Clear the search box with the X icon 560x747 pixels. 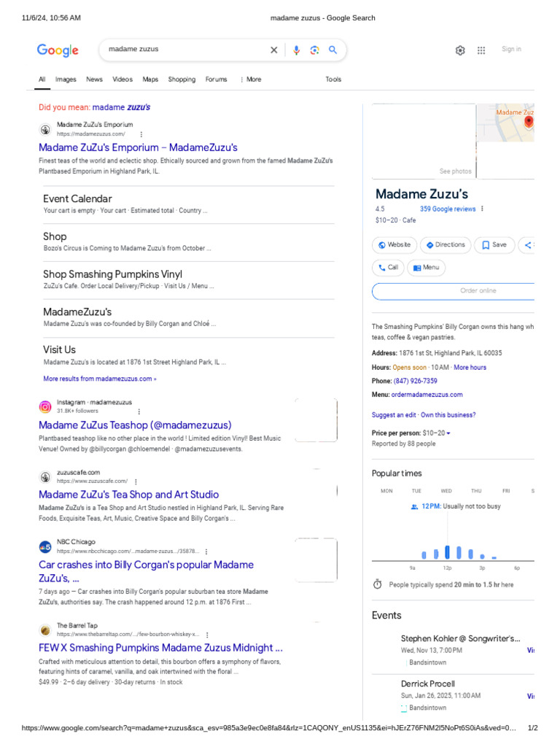pos(274,50)
